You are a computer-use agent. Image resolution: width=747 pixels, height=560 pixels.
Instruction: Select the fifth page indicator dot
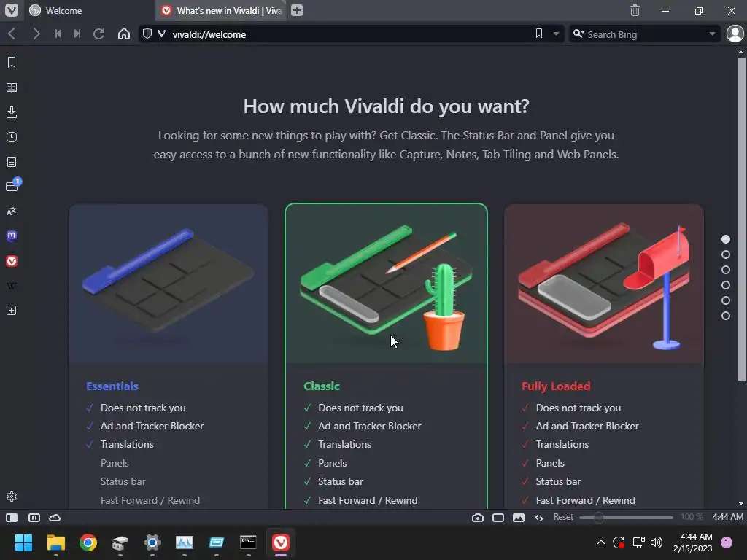tap(726, 300)
